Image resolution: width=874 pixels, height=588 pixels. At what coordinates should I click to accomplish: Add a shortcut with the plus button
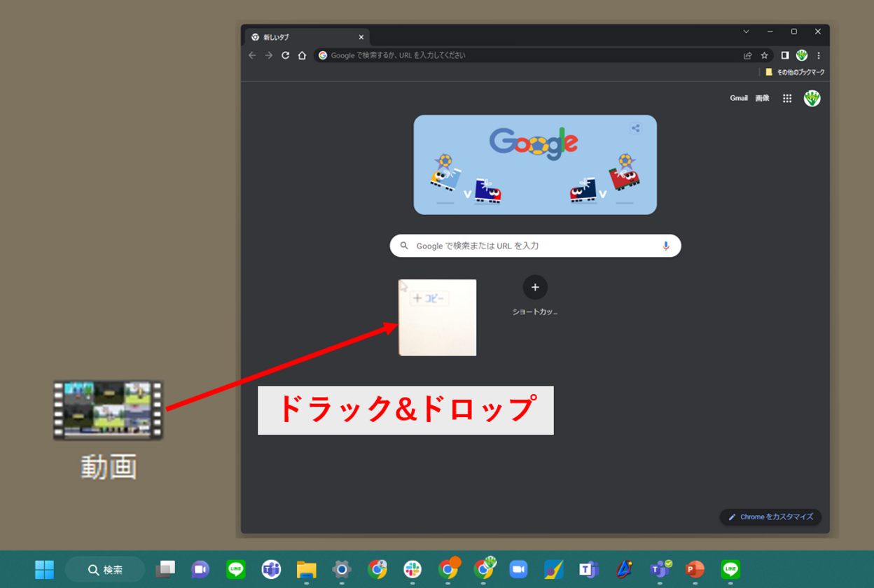click(x=535, y=287)
